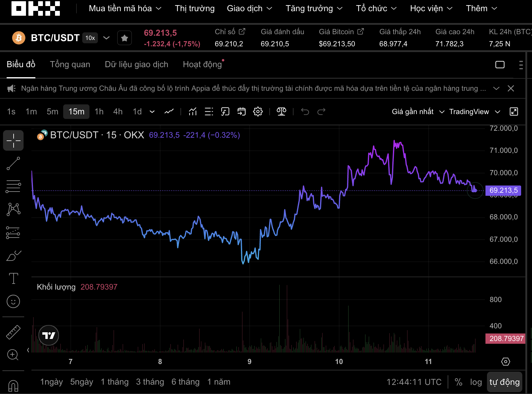Open chart settings gear icon
Screen dimensions: 532x394
[258, 112]
